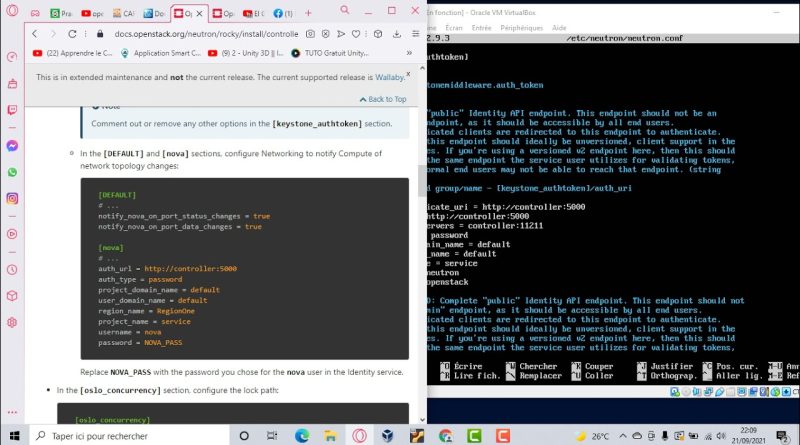Open 'TUTO Gratuit Unity...' bookmark

point(330,53)
